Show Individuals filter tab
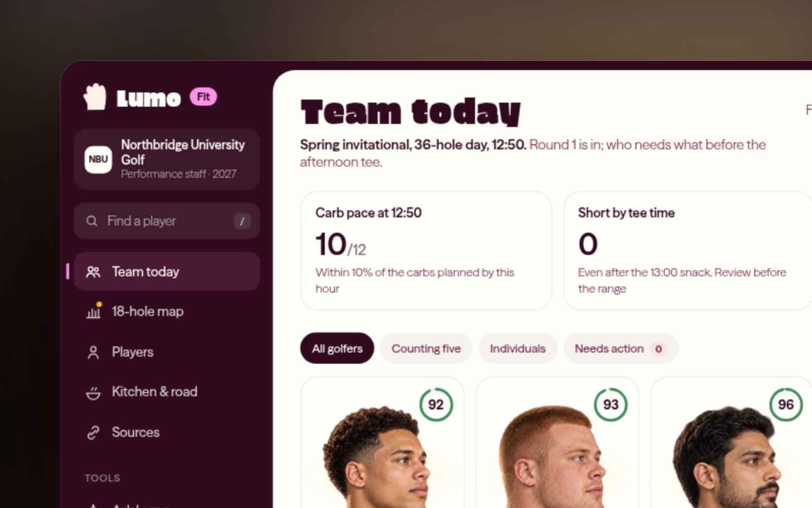812x508 pixels. coord(518,348)
